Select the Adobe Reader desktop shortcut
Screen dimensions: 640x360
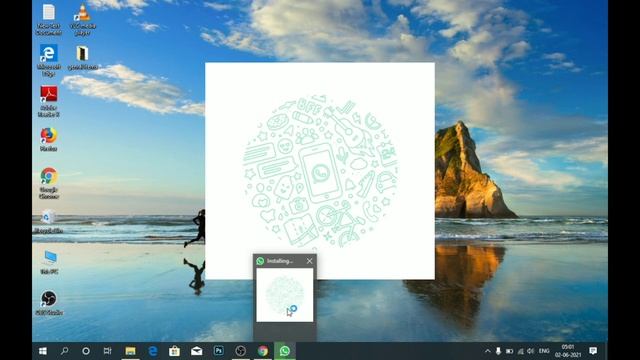pos(49,101)
